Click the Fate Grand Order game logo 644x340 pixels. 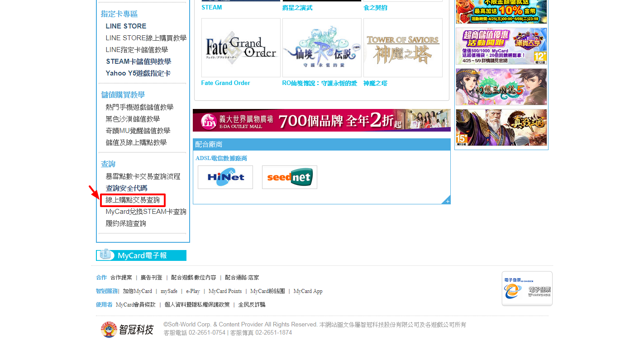241,48
